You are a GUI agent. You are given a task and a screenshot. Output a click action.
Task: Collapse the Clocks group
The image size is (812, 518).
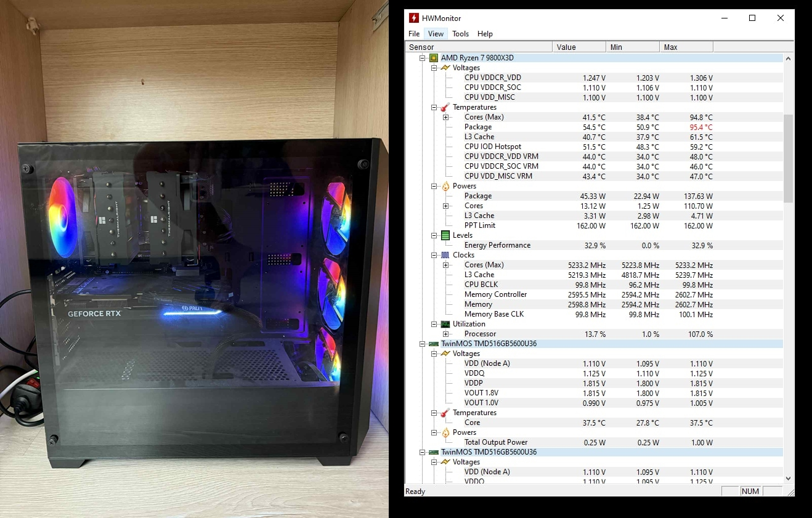(x=434, y=255)
